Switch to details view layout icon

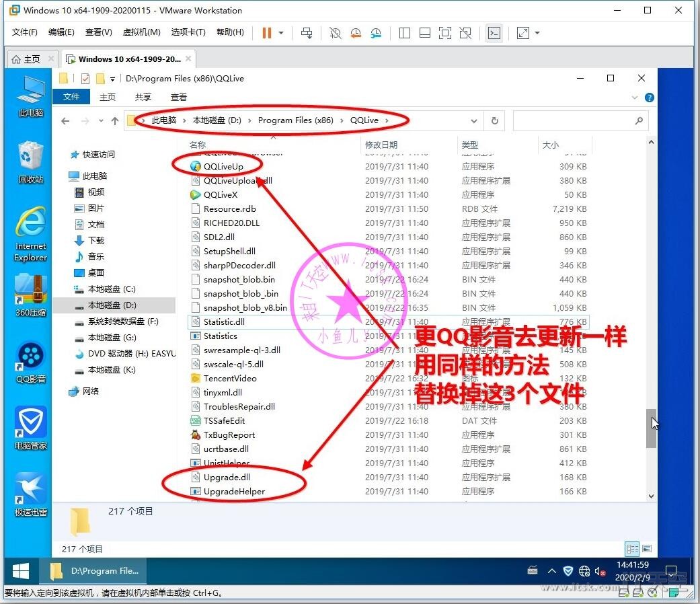coord(632,549)
